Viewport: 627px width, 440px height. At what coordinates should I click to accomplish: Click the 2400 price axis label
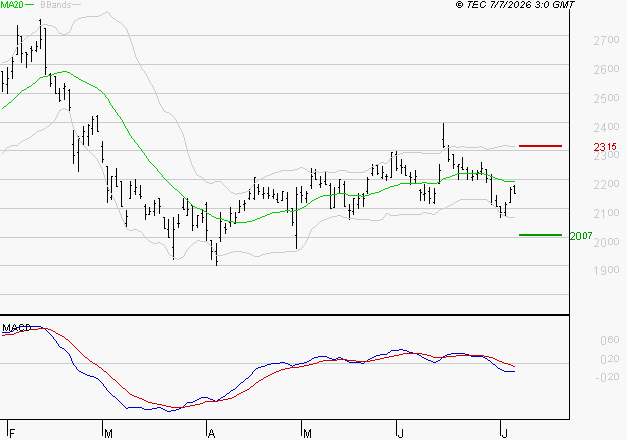point(606,127)
